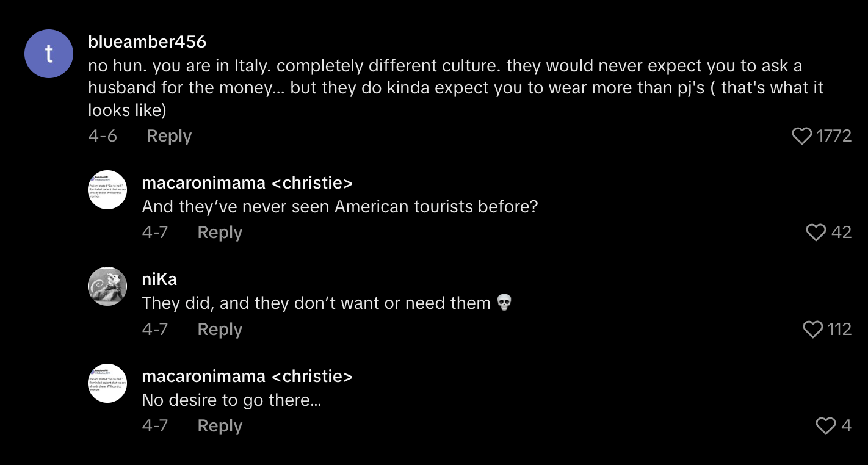
Task: Reply to blueamber456's comment
Action: pyautogui.click(x=169, y=136)
